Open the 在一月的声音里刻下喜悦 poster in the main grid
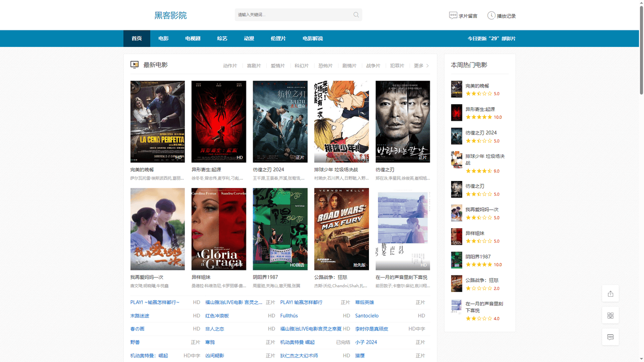This screenshot has height=362, width=644. (x=403, y=229)
